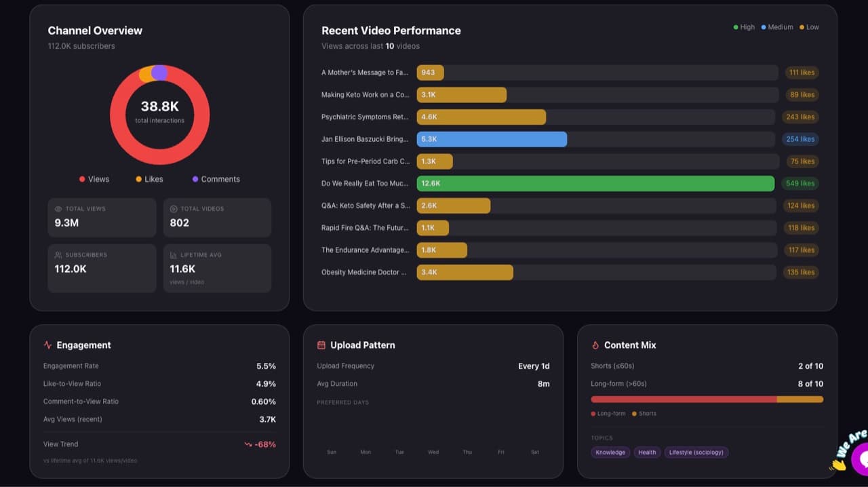Click the donut chart total interactions
This screenshot has width=868, height=487.
click(159, 115)
